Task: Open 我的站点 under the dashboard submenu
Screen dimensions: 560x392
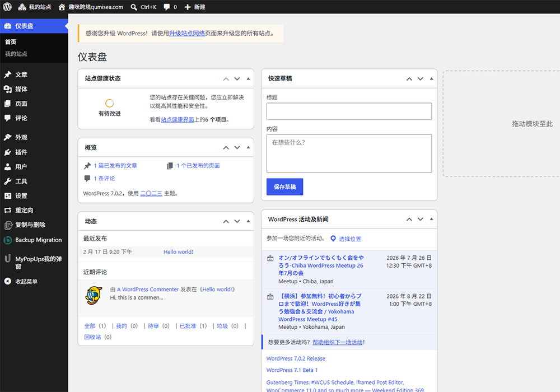Action: point(16,54)
